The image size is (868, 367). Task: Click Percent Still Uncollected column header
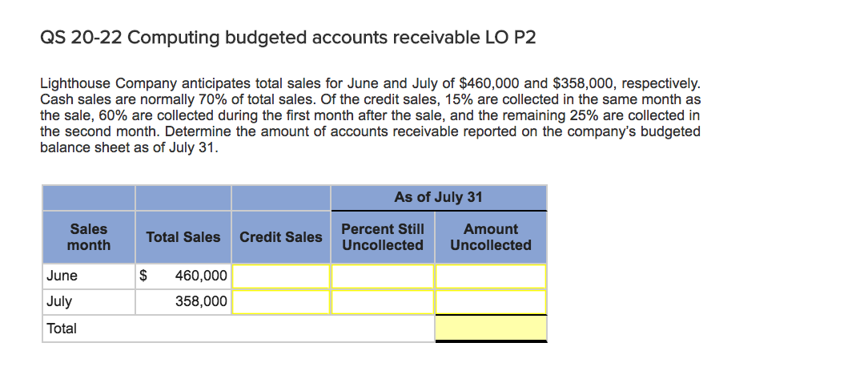tap(383, 237)
